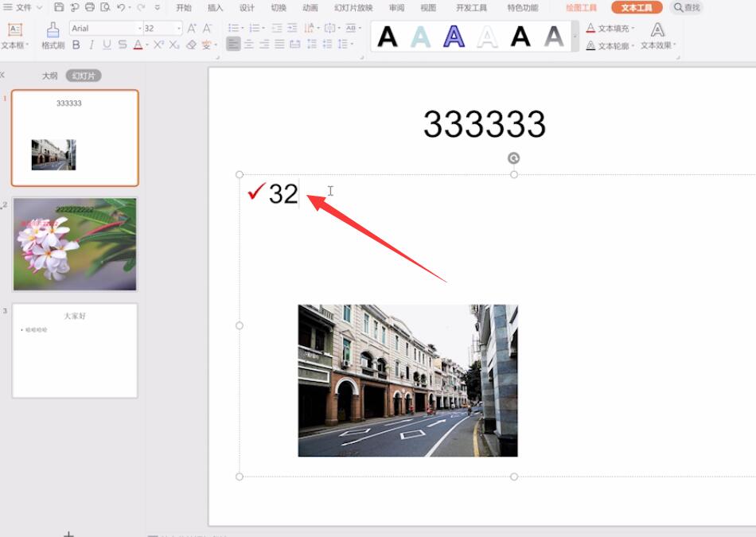The height and width of the screenshot is (537, 756).
Task: Toggle Italic formatting
Action: (x=92, y=45)
